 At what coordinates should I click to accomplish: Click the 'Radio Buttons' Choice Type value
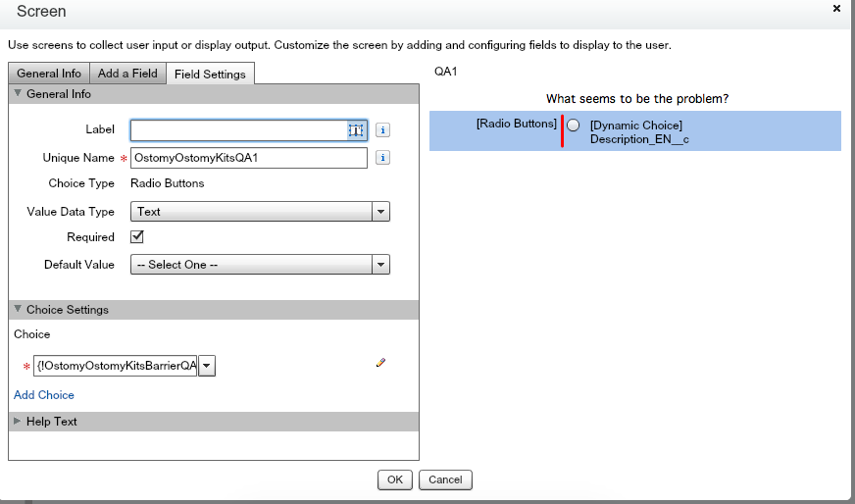click(168, 183)
